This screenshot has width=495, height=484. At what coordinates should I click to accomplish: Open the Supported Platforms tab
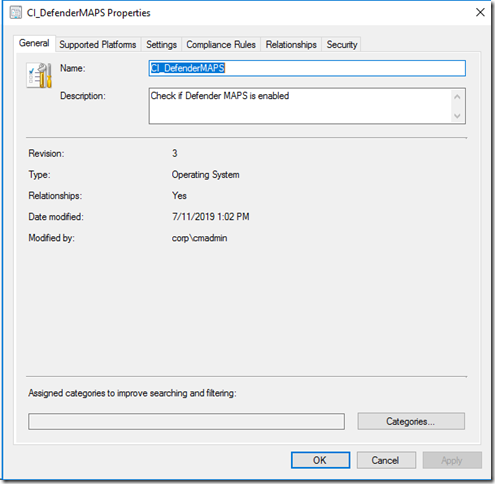click(x=98, y=45)
